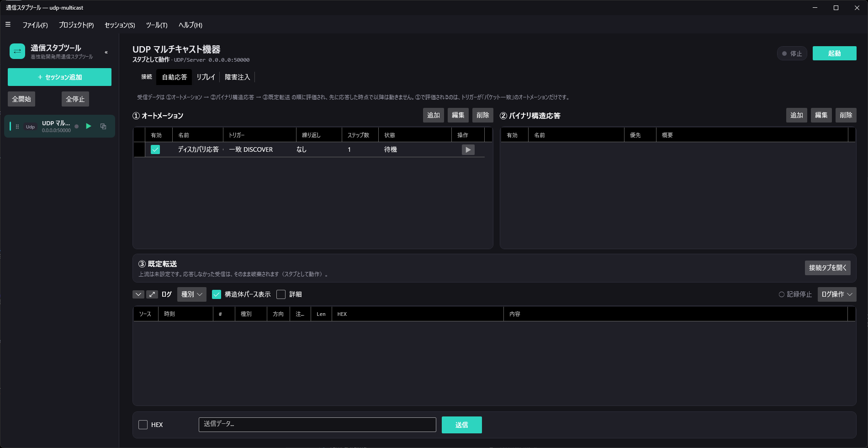Click the Udp protocol badge in session
The width and height of the screenshot is (868, 448).
[30, 127]
